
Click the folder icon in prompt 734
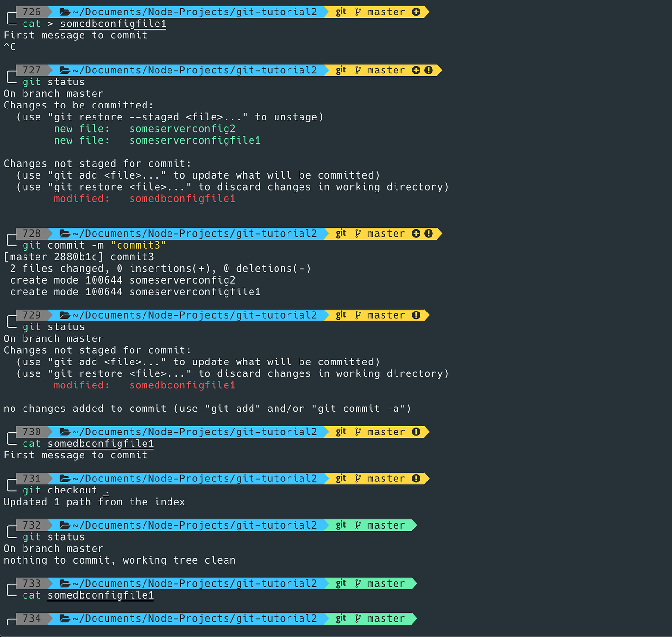(x=65, y=619)
